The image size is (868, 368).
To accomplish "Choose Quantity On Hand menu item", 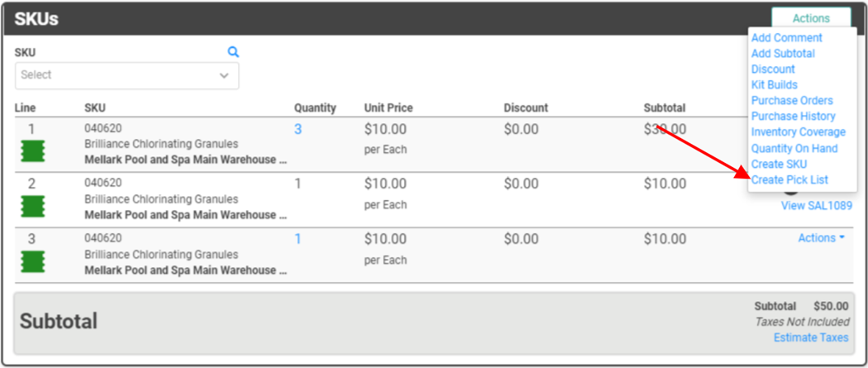I will click(794, 149).
